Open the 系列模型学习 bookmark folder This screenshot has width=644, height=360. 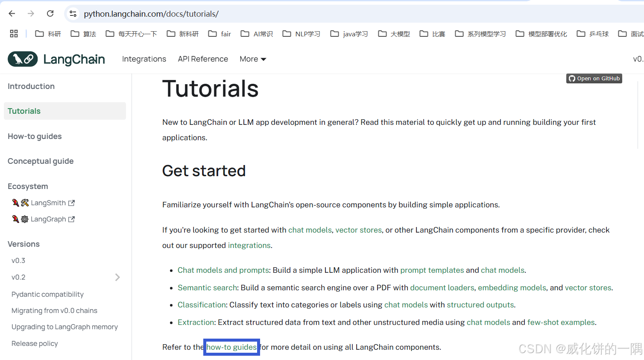[x=480, y=34]
